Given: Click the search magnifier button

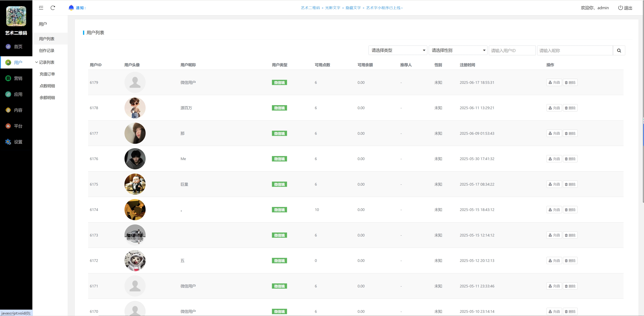Looking at the screenshot, I should (619, 51).
